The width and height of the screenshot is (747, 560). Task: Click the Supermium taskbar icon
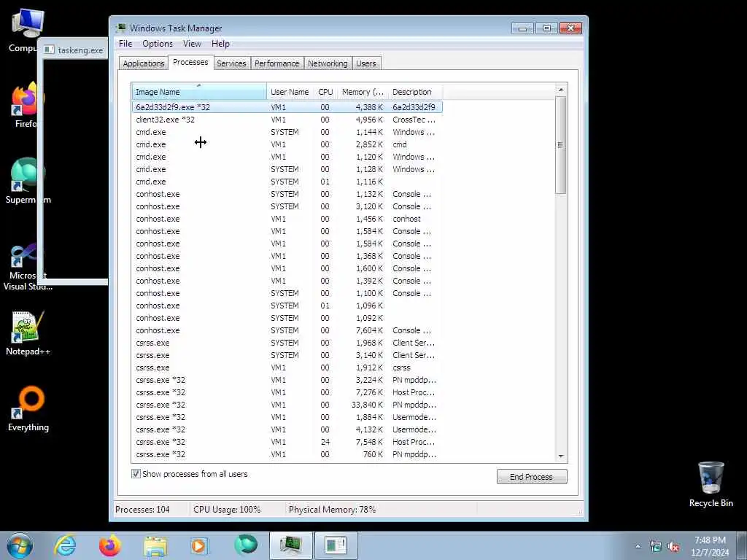[246, 545]
